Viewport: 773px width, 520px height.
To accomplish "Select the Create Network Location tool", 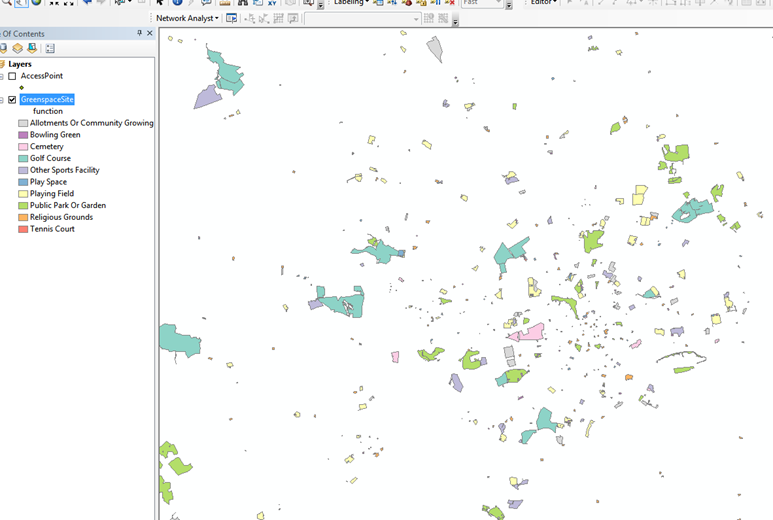I will (x=250, y=19).
